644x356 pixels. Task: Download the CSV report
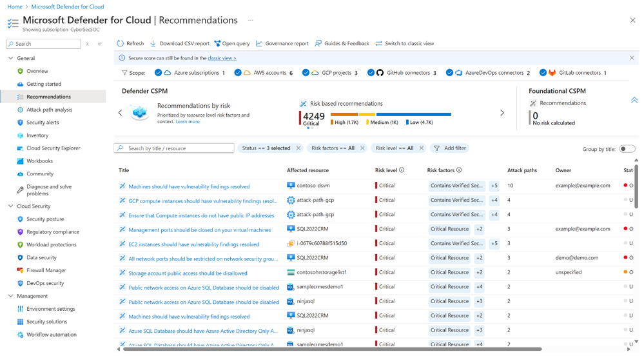180,44
